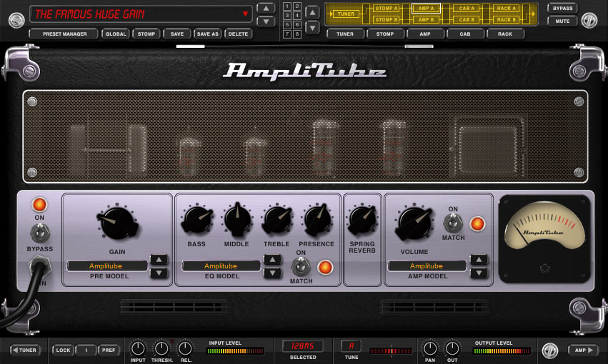Click the VU meter display
The height and width of the screenshot is (364, 608).
click(x=544, y=238)
